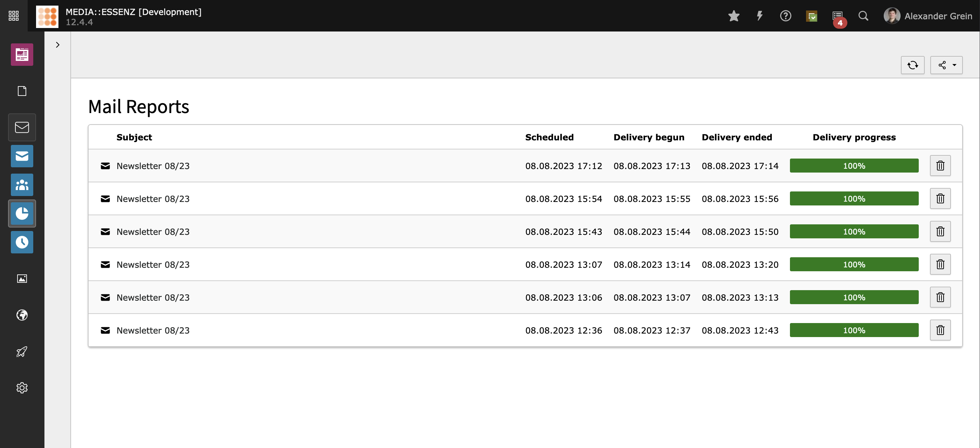980x448 pixels.
Task: Open the blue envelope mail module
Action: [22, 156]
